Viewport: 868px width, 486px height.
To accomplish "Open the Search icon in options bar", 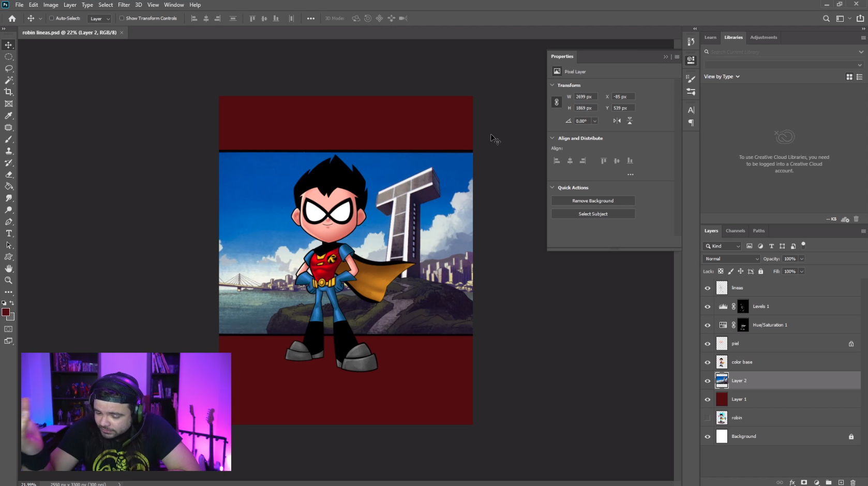I will [x=826, y=19].
